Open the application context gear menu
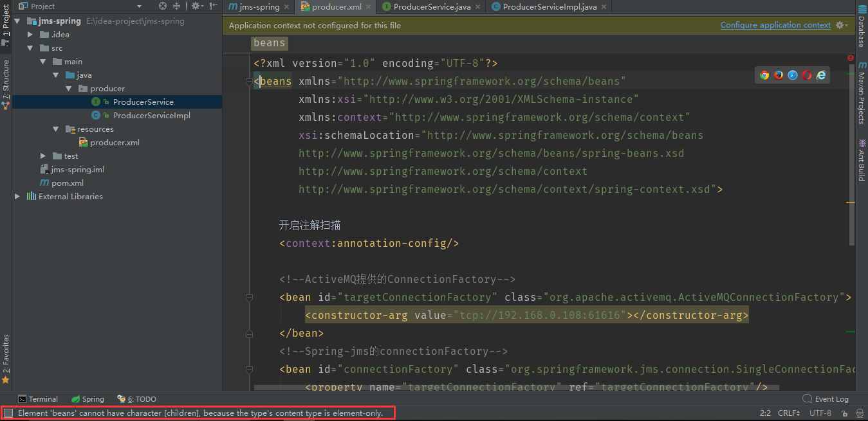Screen dimensions: 868x421 [x=841, y=25]
